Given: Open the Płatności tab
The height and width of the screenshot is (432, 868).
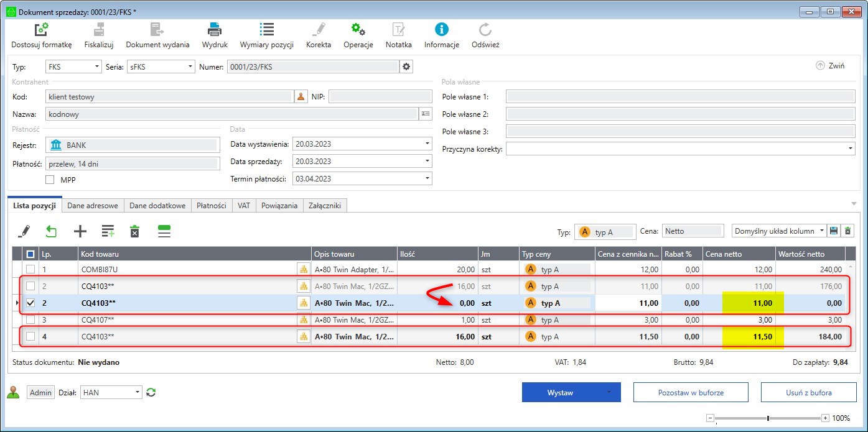Looking at the screenshot, I should click(x=212, y=205).
